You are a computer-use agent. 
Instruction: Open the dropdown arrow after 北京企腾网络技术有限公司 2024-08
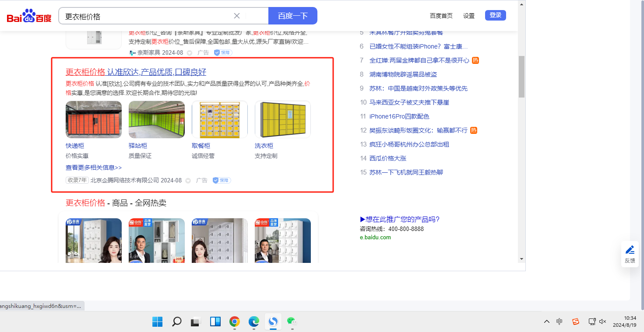(x=188, y=181)
